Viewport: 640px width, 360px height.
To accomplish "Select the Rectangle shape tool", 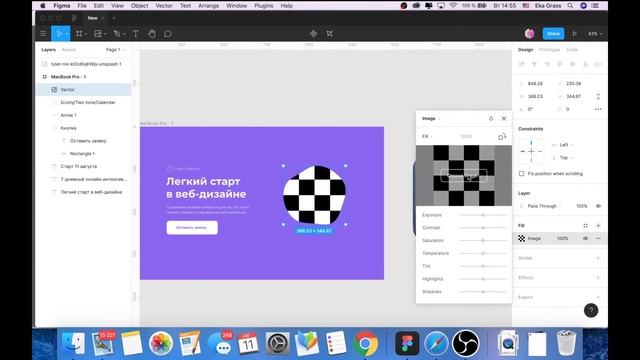I will click(x=98, y=34).
